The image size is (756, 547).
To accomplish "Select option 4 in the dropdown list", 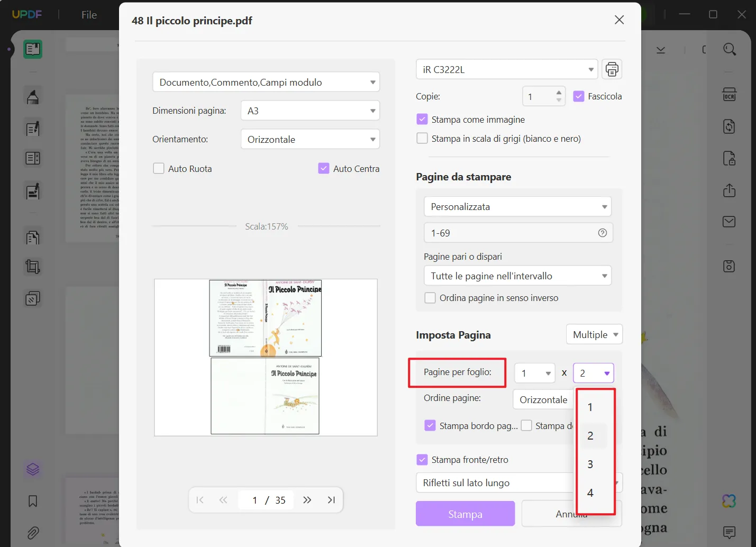I will 590,493.
